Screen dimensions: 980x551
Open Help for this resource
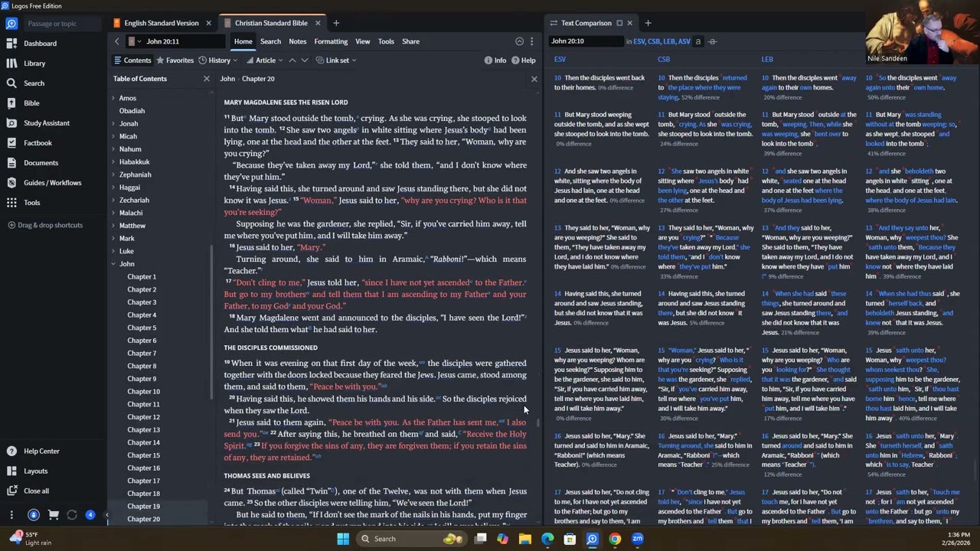click(523, 60)
